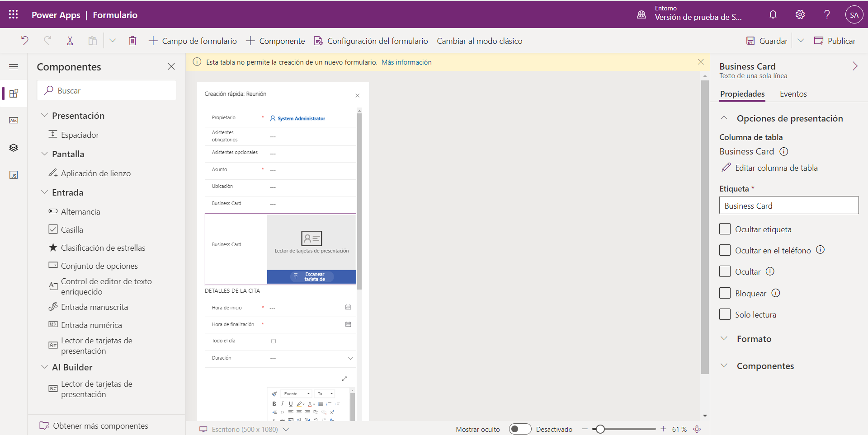Open the settings gear icon
Viewport: 868px width, 435px height.
(800, 14)
